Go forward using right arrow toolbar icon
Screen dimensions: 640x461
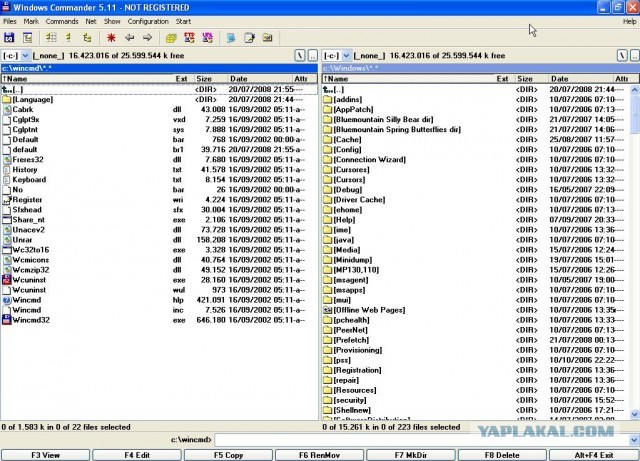[x=147, y=38]
